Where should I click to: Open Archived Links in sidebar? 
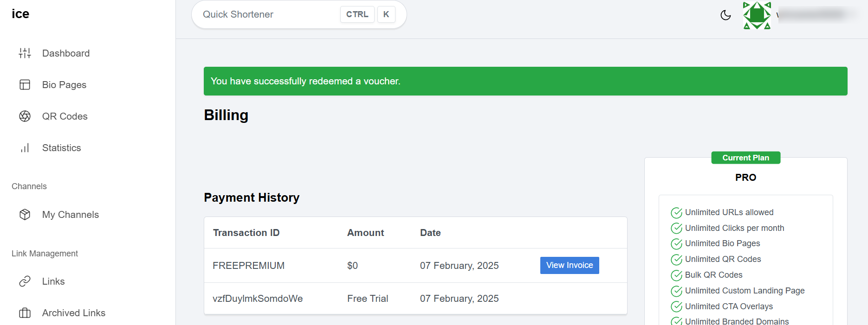click(x=73, y=313)
